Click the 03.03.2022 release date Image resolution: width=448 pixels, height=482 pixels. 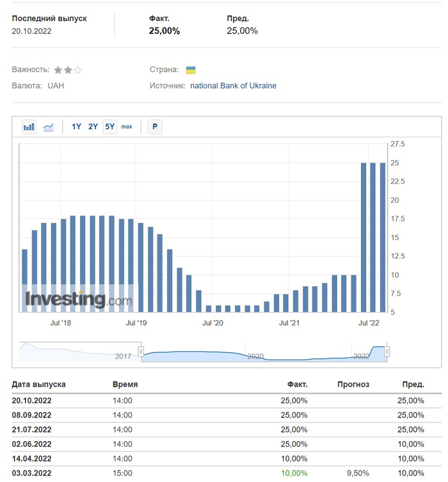(x=32, y=472)
